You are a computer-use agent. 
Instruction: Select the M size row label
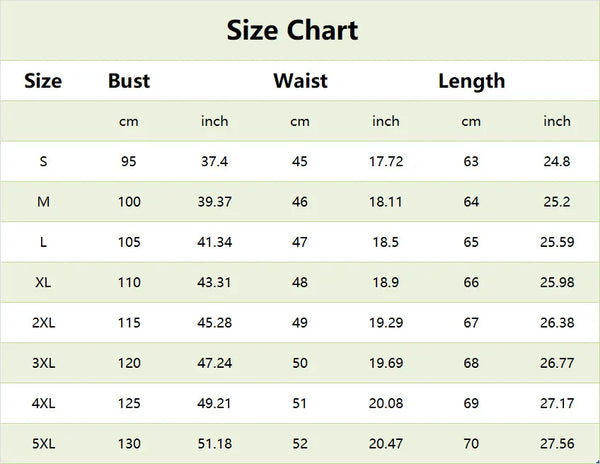[x=43, y=202]
